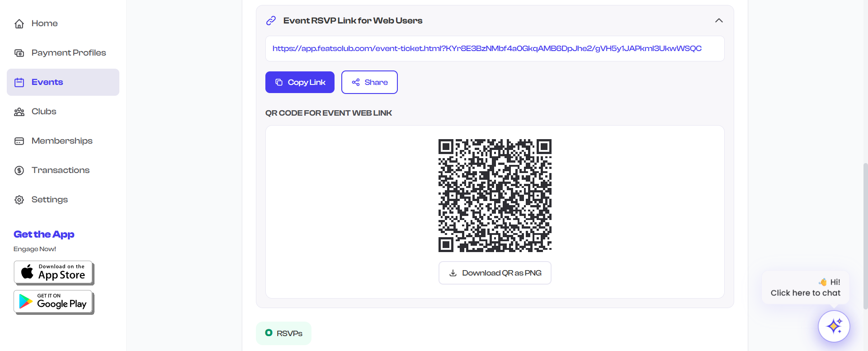
Task: Click the Memberships card icon
Action: pyautogui.click(x=19, y=141)
